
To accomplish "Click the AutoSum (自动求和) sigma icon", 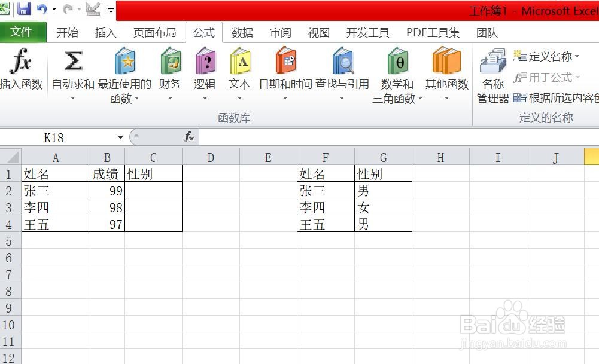I will 73,61.
